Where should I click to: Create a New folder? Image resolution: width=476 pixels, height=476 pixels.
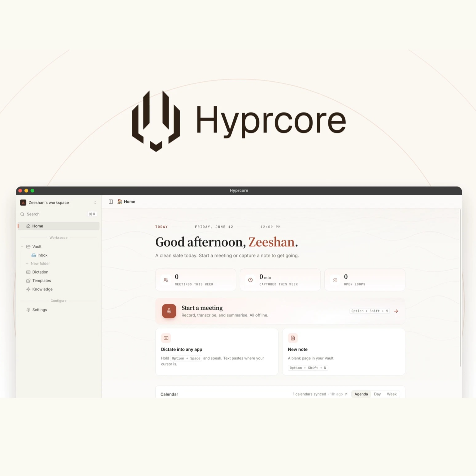[x=40, y=264]
